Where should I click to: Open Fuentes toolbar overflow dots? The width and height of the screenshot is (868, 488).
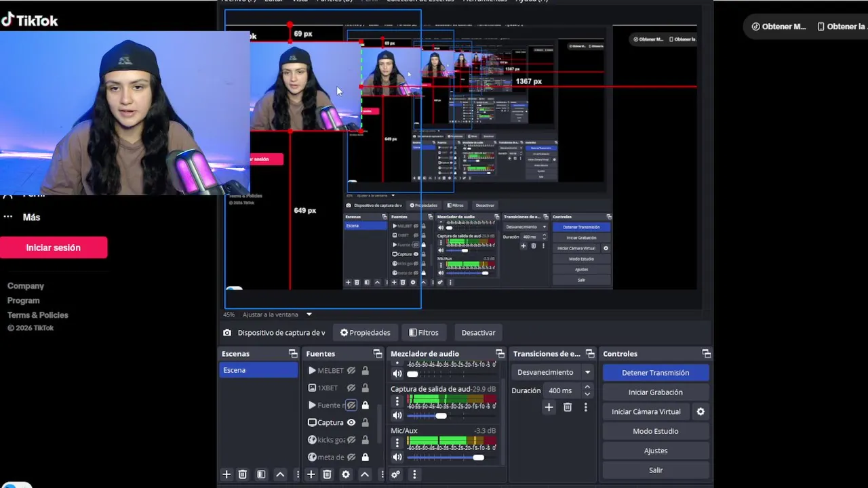coord(382,474)
